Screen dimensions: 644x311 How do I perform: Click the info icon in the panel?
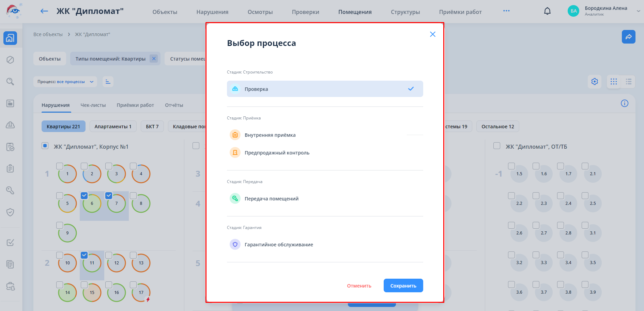coord(624,103)
